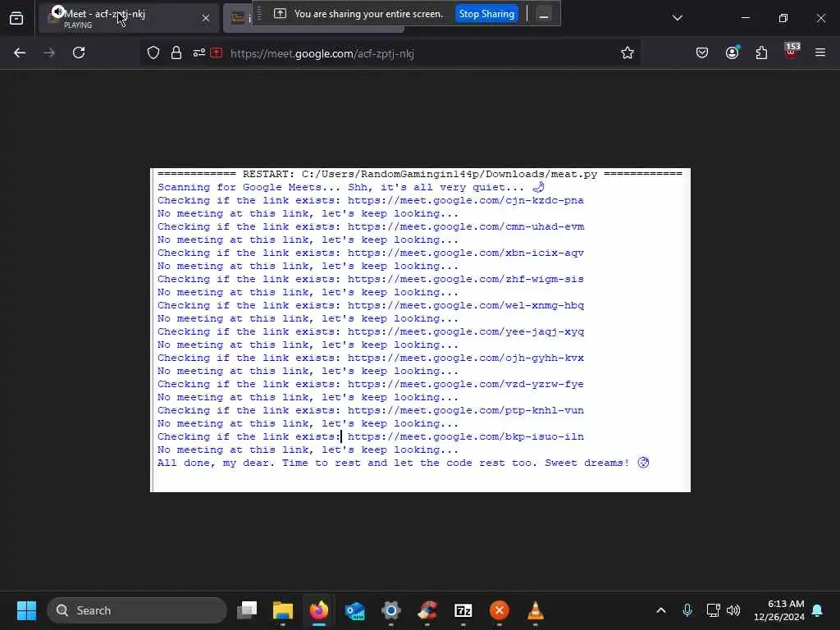The image size is (840, 630).
Task: Click the cmn-uhad-evm link line
Action: 371,226
